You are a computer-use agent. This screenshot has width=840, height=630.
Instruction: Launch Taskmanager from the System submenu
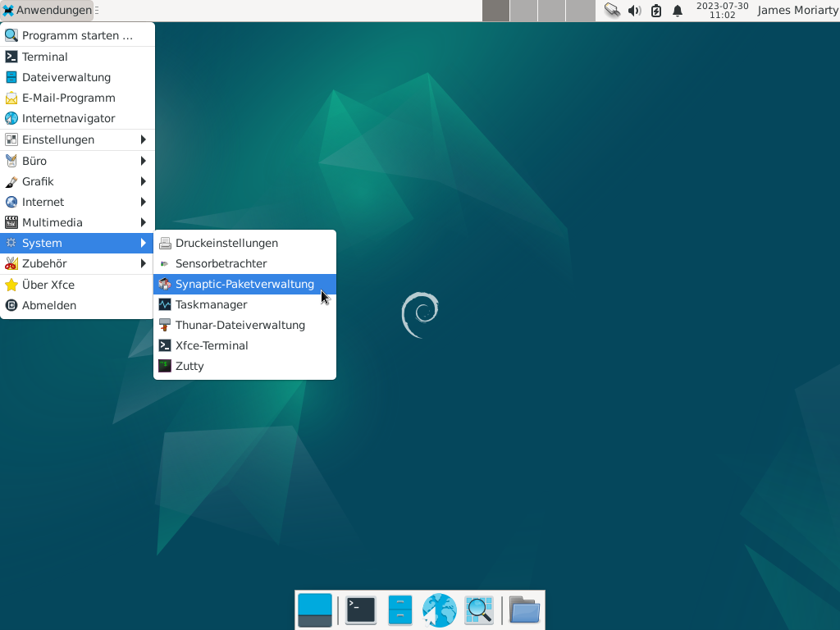pos(244,304)
